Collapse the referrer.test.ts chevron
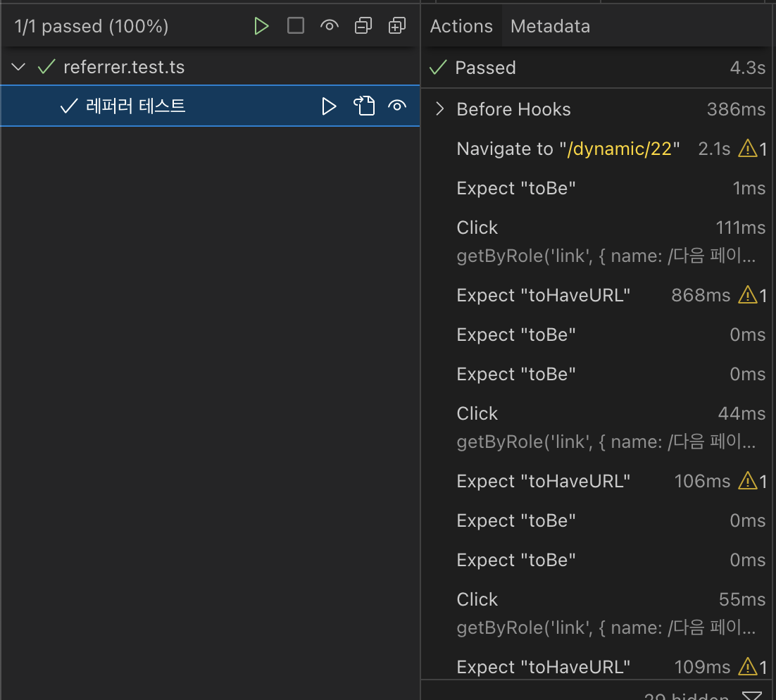 pos(19,68)
